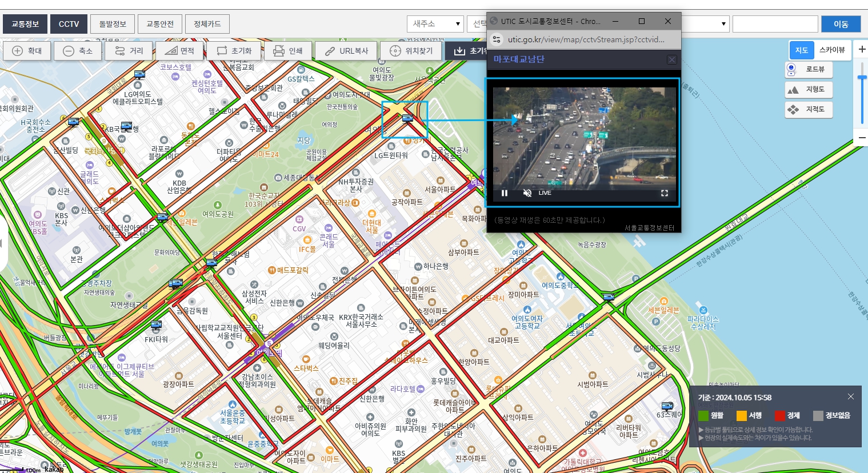Click the red 정체 legend swatch
The height and width of the screenshot is (473, 868).
(x=780, y=416)
